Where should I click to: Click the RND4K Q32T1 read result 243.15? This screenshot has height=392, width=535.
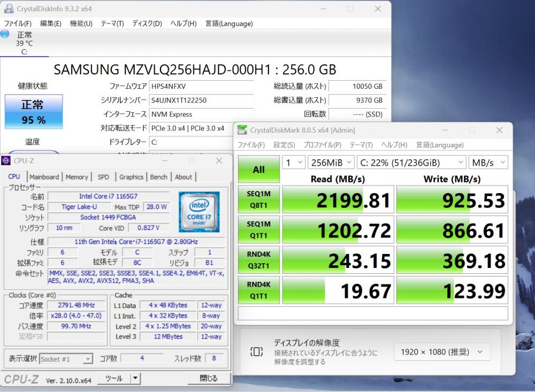[x=338, y=260]
